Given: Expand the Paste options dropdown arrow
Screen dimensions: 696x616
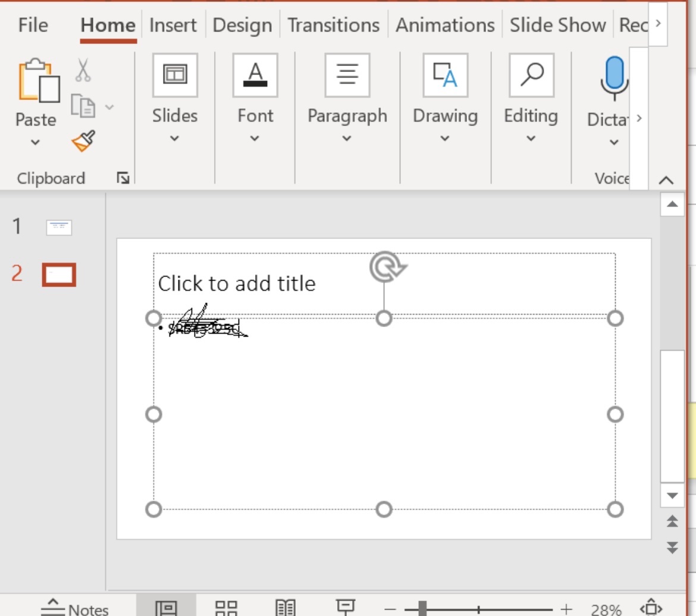Looking at the screenshot, I should (35, 143).
